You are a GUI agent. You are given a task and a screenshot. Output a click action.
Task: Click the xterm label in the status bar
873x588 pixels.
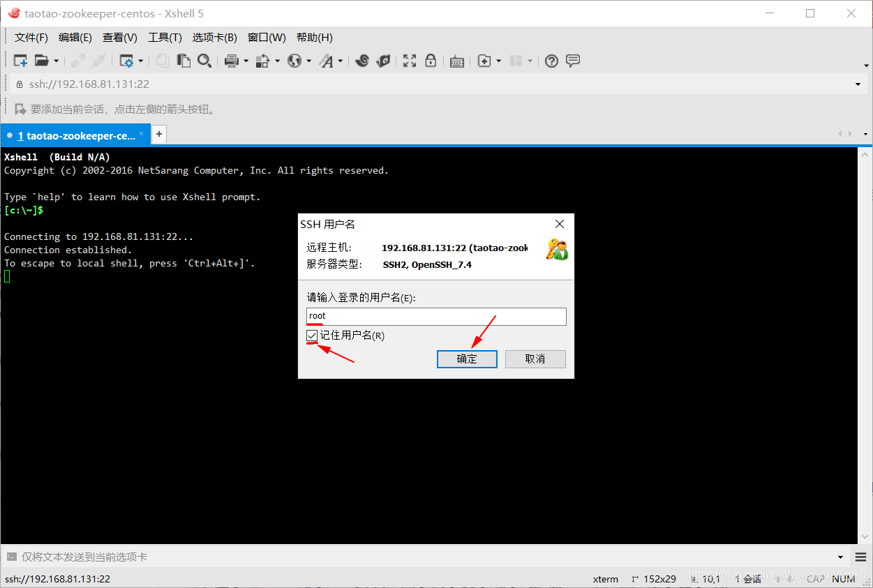(606, 579)
